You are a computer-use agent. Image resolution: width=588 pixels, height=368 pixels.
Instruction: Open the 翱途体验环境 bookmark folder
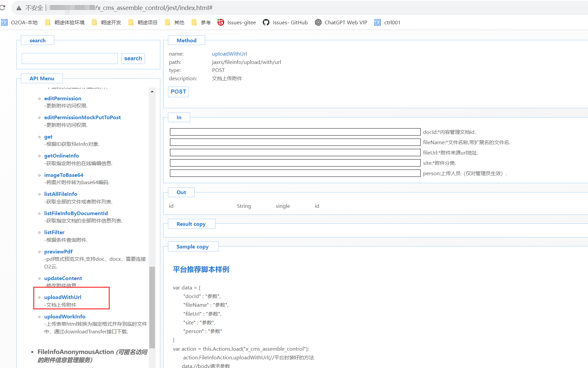65,23
